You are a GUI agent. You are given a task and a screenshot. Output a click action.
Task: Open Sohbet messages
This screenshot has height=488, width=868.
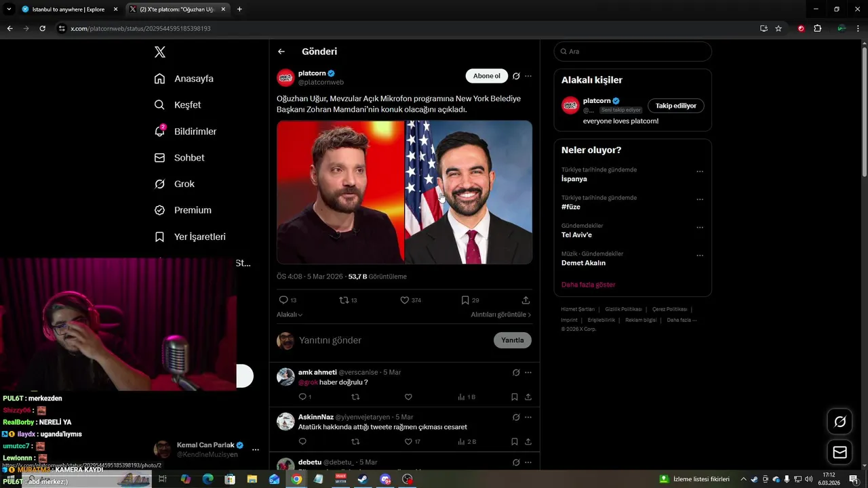click(x=179, y=158)
